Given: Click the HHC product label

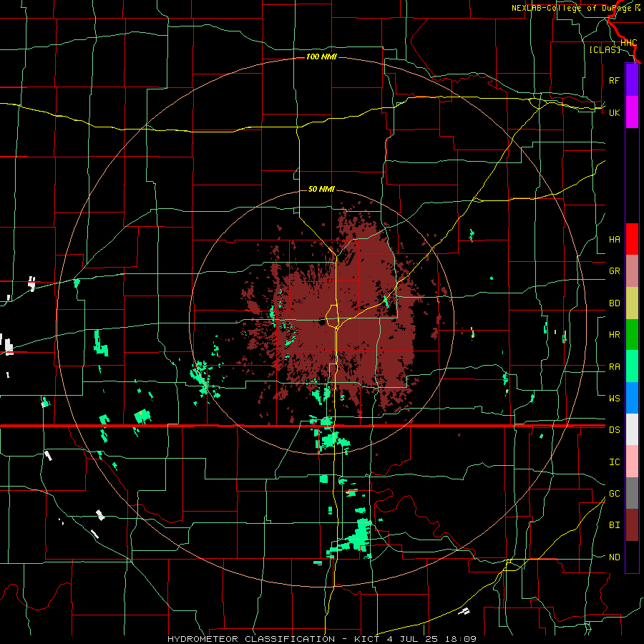Looking at the screenshot, I should coord(628,43).
